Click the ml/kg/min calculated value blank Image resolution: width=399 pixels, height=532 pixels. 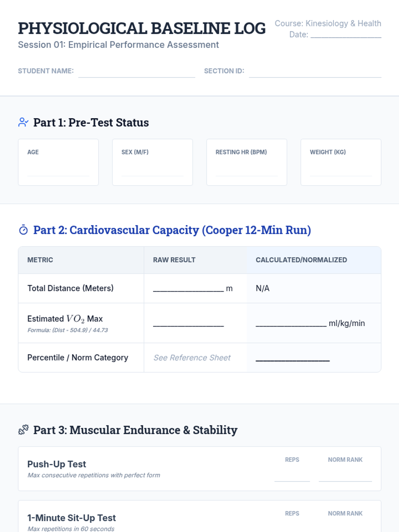(291, 323)
